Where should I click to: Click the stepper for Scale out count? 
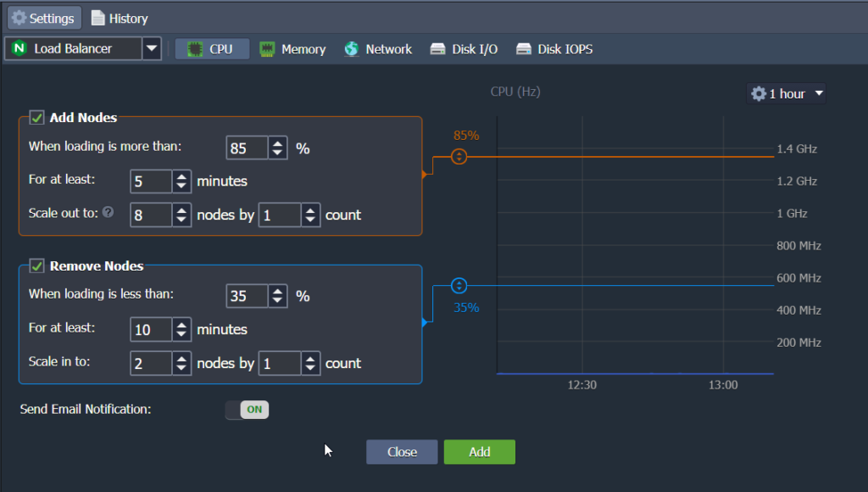pos(310,215)
